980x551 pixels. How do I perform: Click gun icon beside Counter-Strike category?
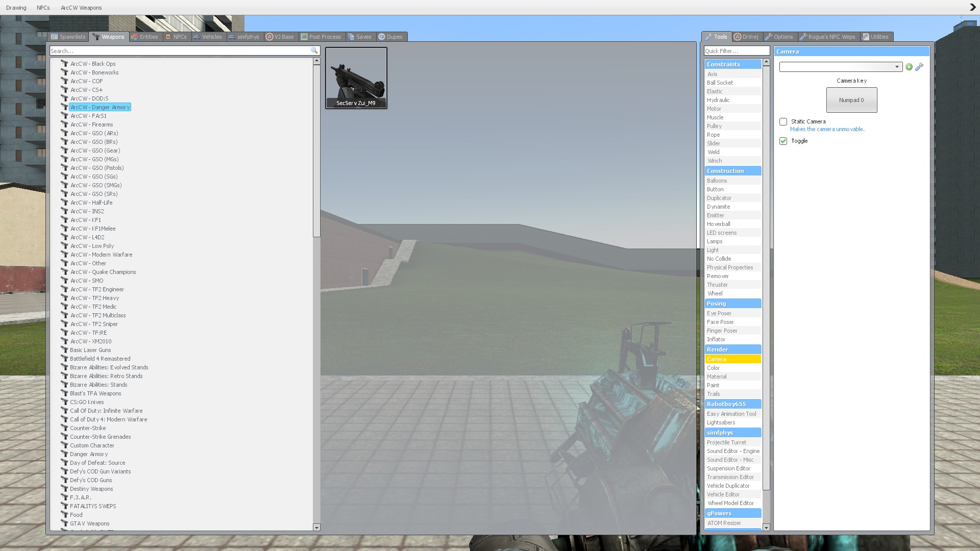click(x=64, y=428)
